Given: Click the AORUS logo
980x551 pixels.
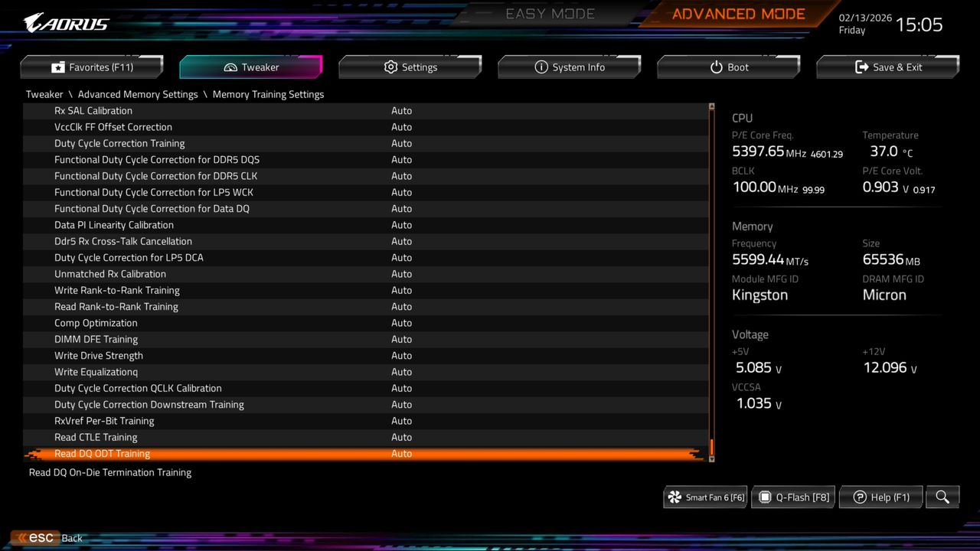Looking at the screenshot, I should pos(65,22).
